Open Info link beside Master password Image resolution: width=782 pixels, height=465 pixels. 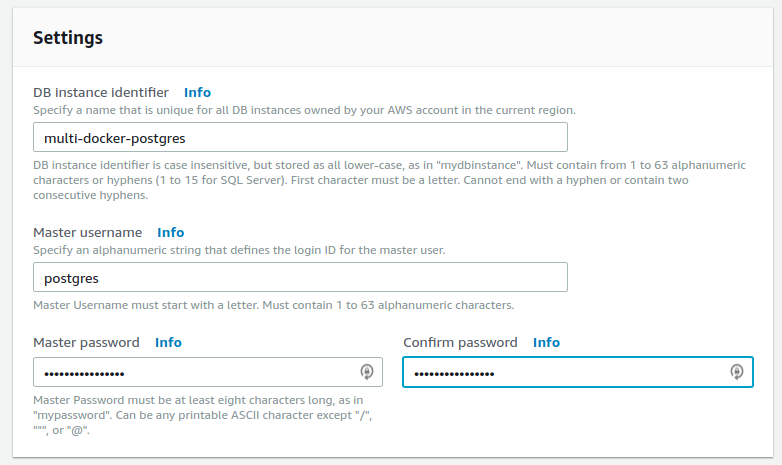point(168,342)
